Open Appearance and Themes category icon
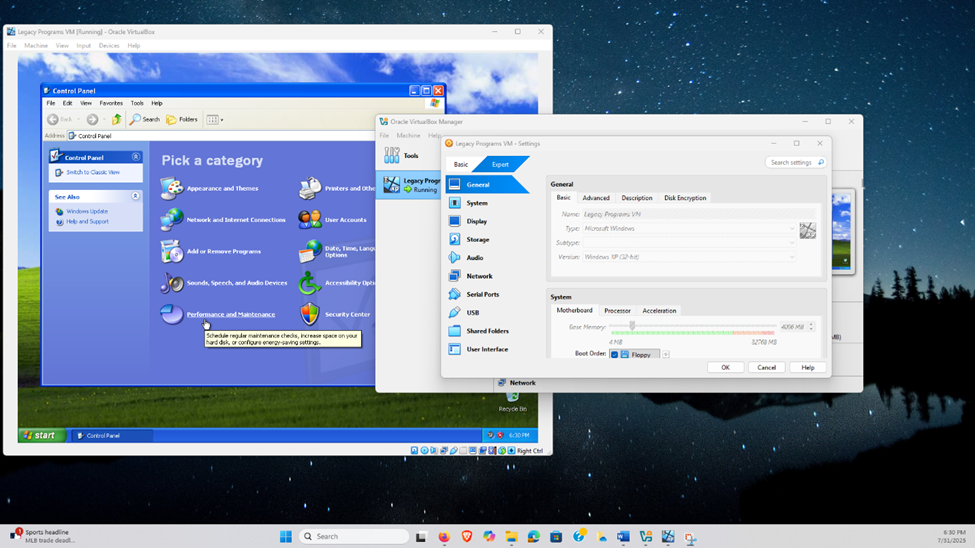 (172, 188)
